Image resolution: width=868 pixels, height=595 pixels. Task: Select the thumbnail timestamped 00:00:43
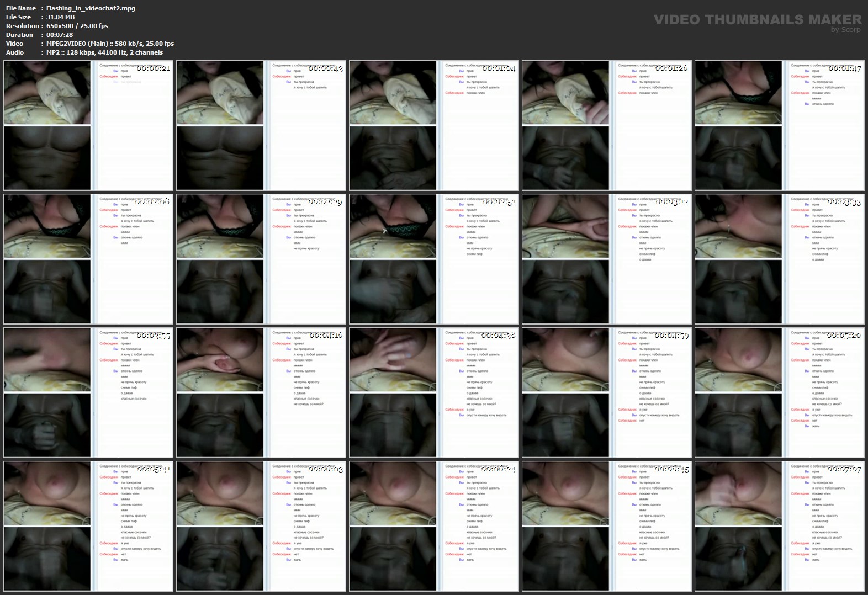coord(261,125)
